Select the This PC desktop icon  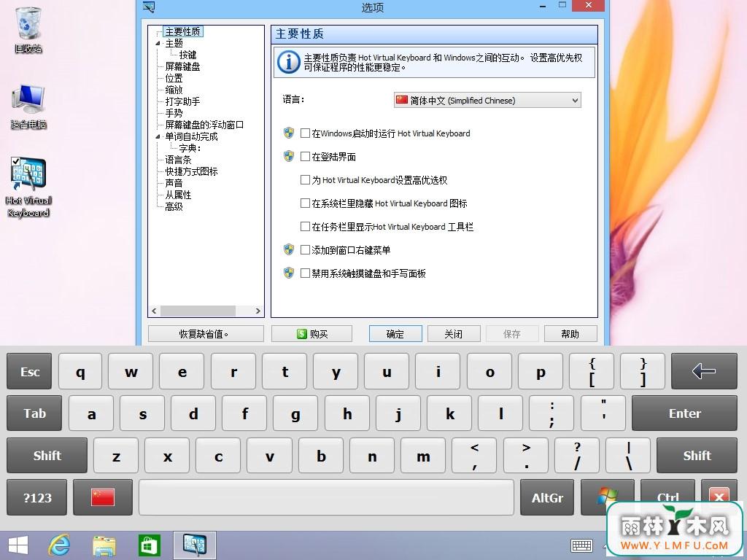28,106
